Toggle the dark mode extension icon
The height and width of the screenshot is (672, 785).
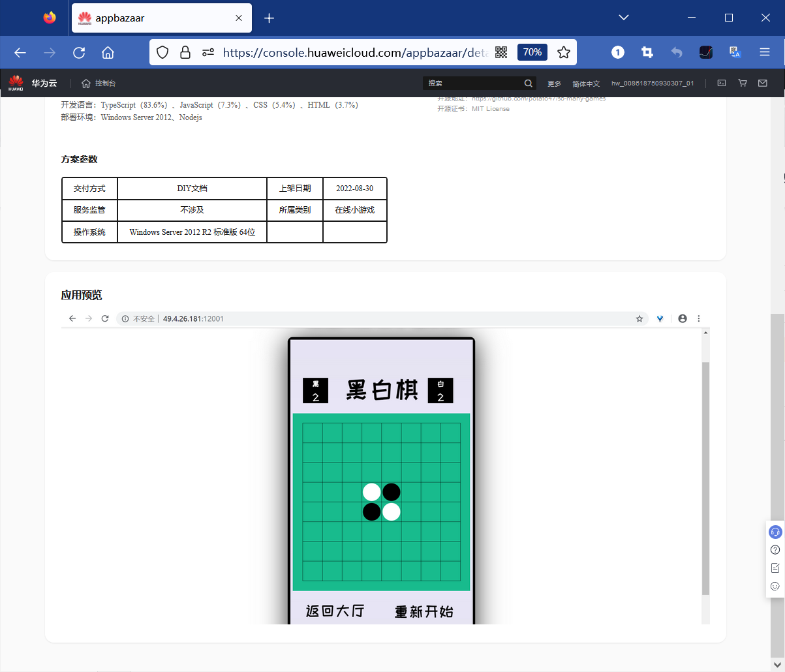705,52
